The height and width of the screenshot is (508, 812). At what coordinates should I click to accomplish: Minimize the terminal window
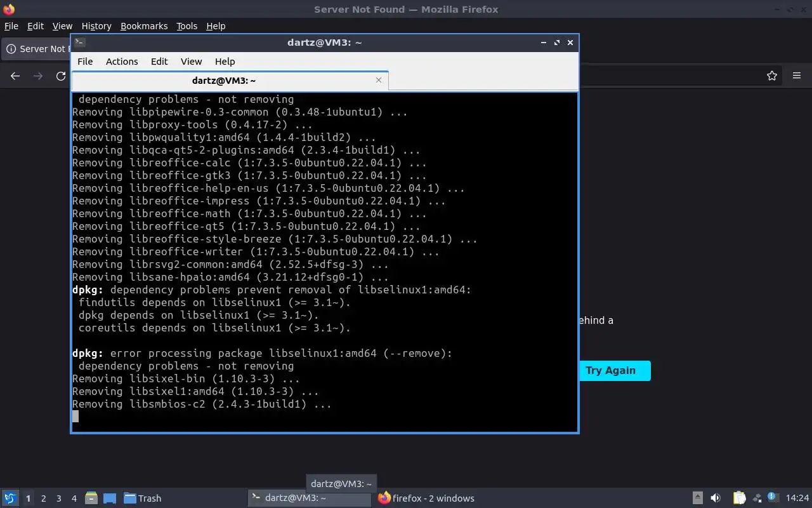[544, 43]
